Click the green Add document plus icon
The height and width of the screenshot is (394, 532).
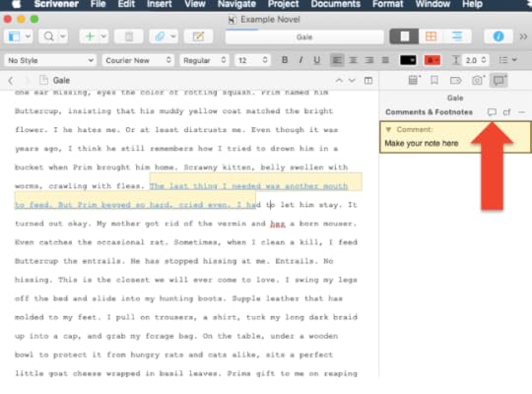tap(90, 36)
